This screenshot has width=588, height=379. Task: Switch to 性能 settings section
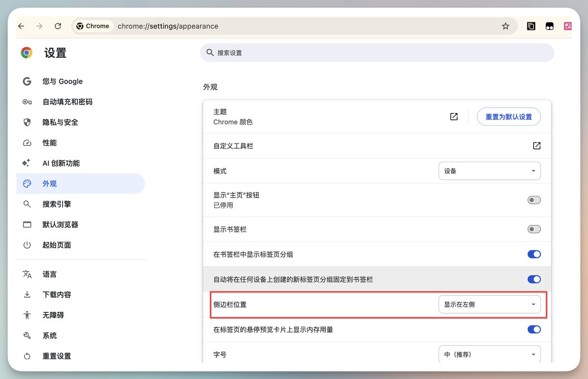49,143
